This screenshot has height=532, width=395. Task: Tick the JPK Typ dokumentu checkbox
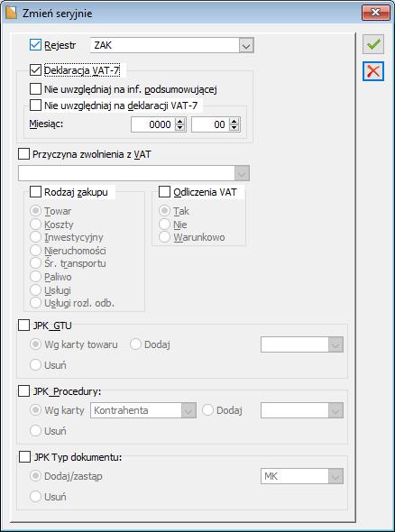pos(24,457)
